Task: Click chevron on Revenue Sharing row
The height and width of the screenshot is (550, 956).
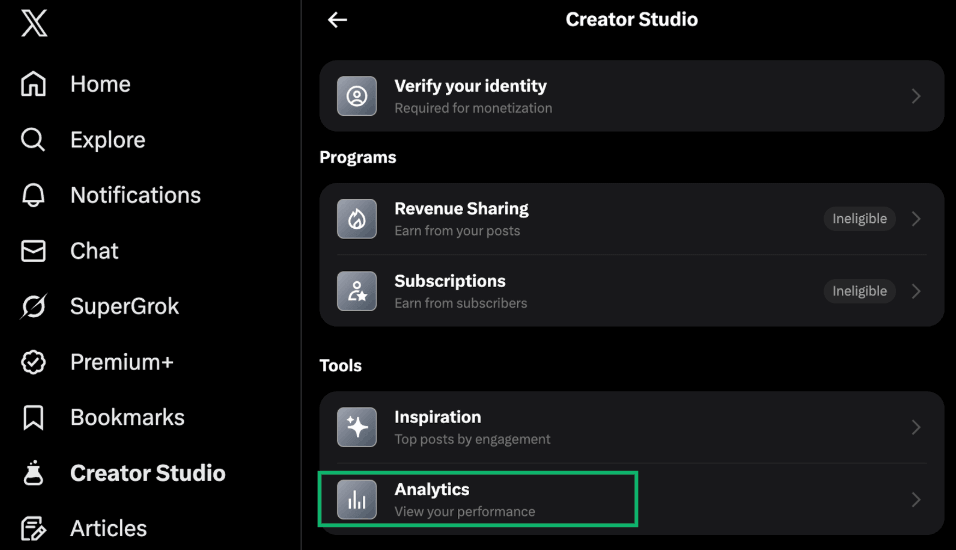Action: (916, 219)
